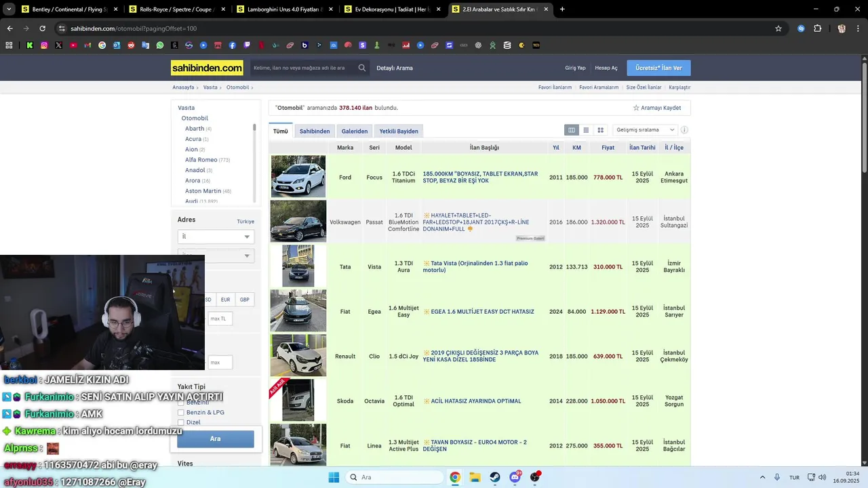
Task: Click the sahibinden.com logo
Action: coord(207,68)
